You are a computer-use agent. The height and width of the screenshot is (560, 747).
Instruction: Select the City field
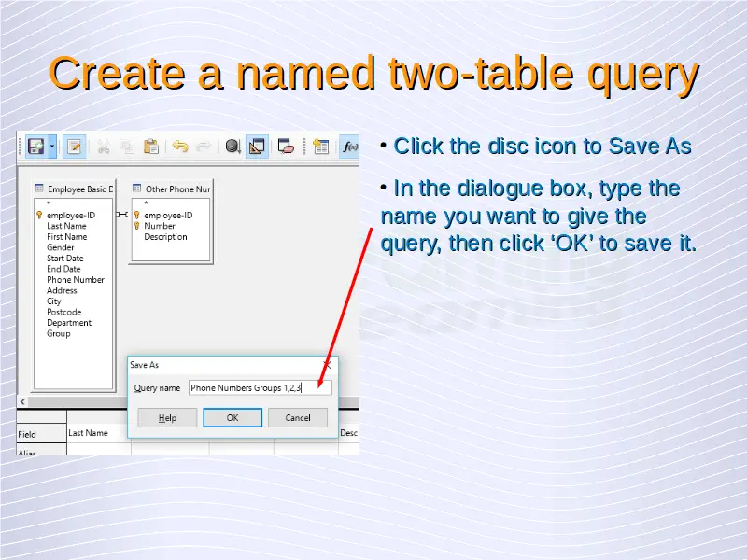coord(54,301)
